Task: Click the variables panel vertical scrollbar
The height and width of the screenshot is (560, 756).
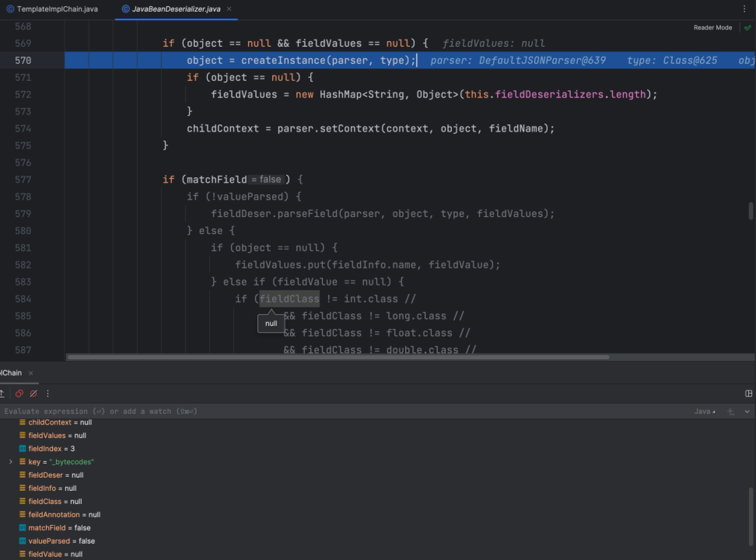Action: [751, 517]
